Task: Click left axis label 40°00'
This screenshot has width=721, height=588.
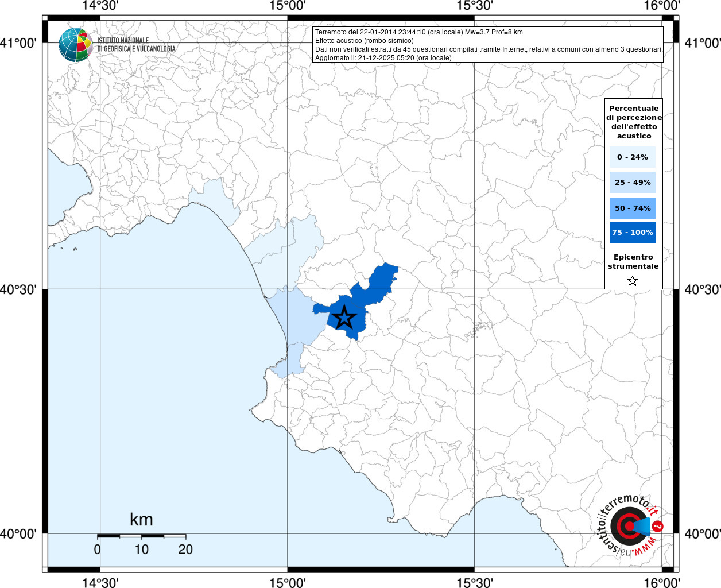Action: (19, 534)
